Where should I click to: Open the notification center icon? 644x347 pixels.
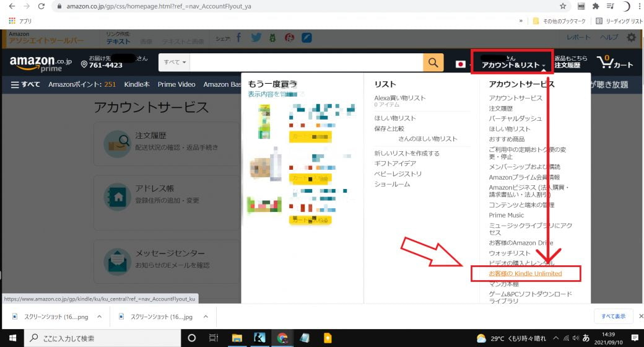coord(635,338)
